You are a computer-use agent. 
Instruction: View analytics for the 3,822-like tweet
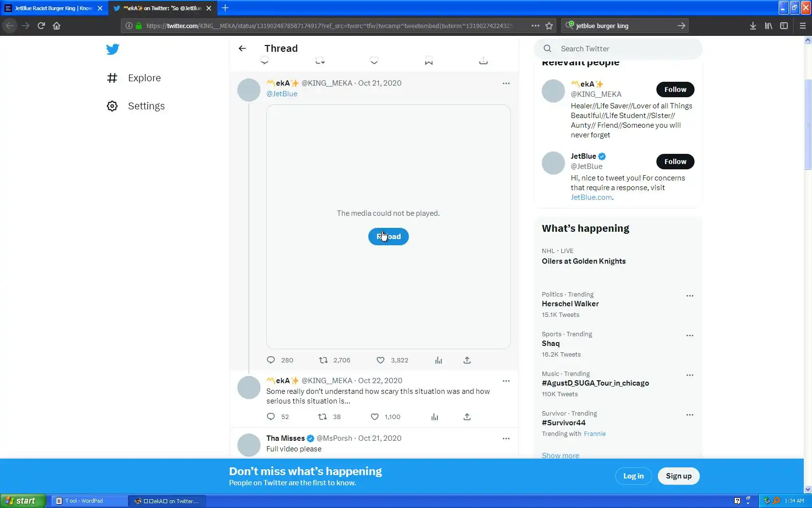438,360
